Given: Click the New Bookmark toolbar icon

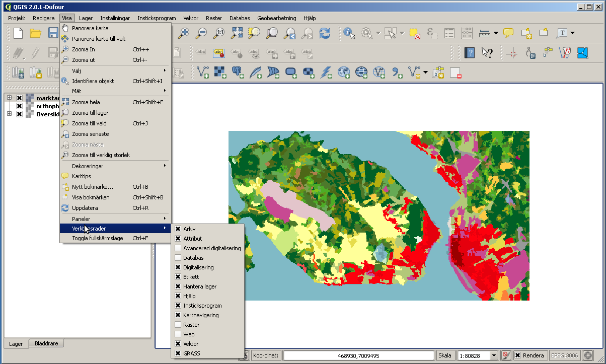Looking at the screenshot, I should (526, 33).
